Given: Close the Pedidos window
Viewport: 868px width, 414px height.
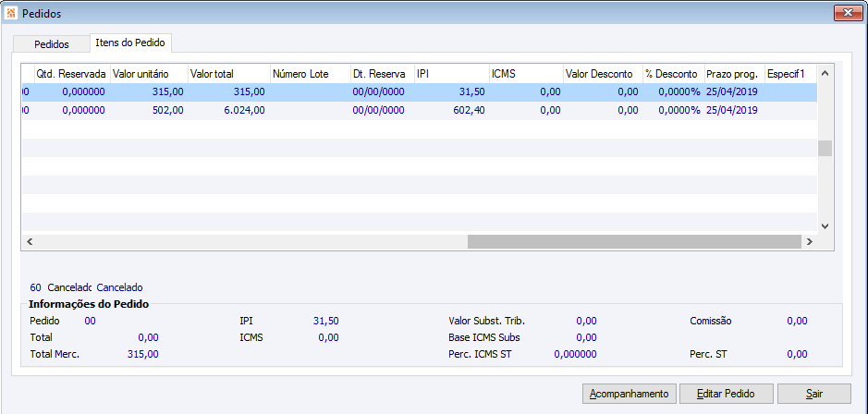Looking at the screenshot, I should click(x=848, y=13).
